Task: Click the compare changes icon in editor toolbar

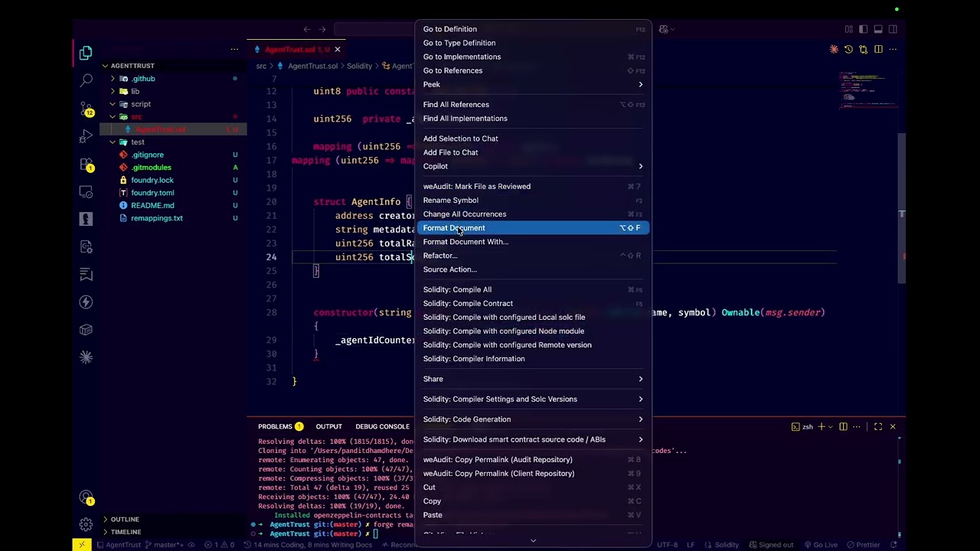Action: click(x=863, y=49)
